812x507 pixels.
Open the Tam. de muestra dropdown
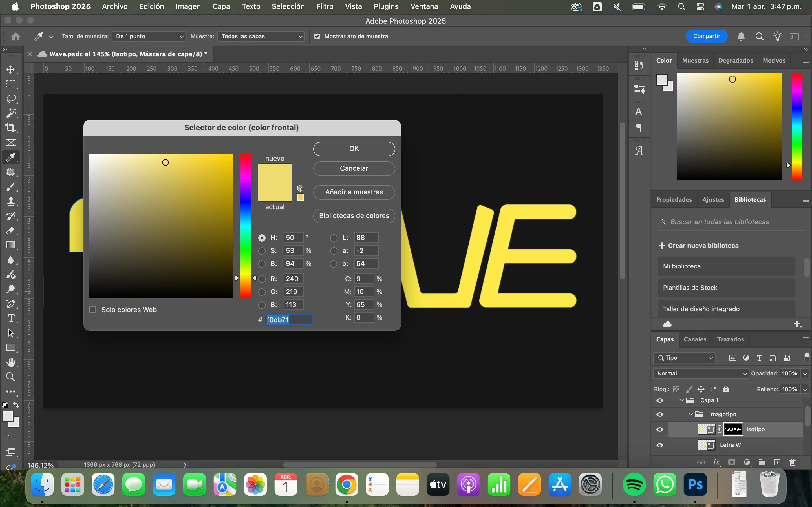point(149,36)
